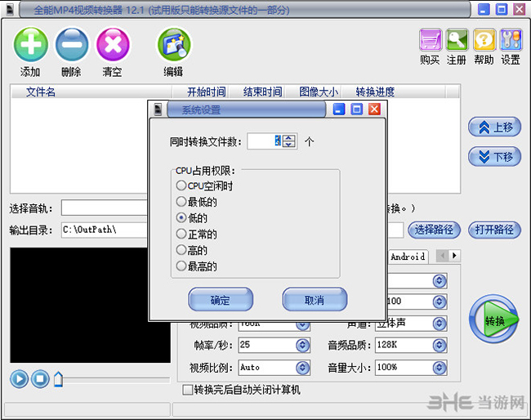Toggle auto shutdown after conversion checkbox
The width and height of the screenshot is (531, 420).
(187, 390)
